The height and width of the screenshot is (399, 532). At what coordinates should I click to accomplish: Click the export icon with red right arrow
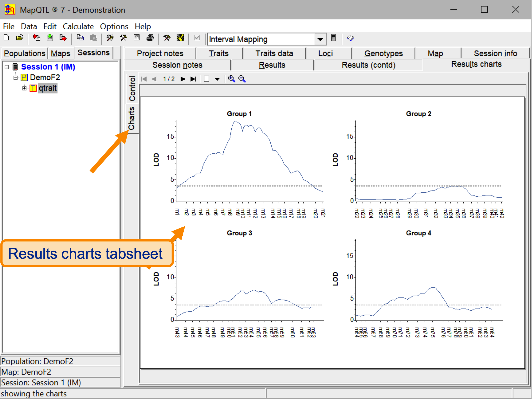[x=63, y=38]
